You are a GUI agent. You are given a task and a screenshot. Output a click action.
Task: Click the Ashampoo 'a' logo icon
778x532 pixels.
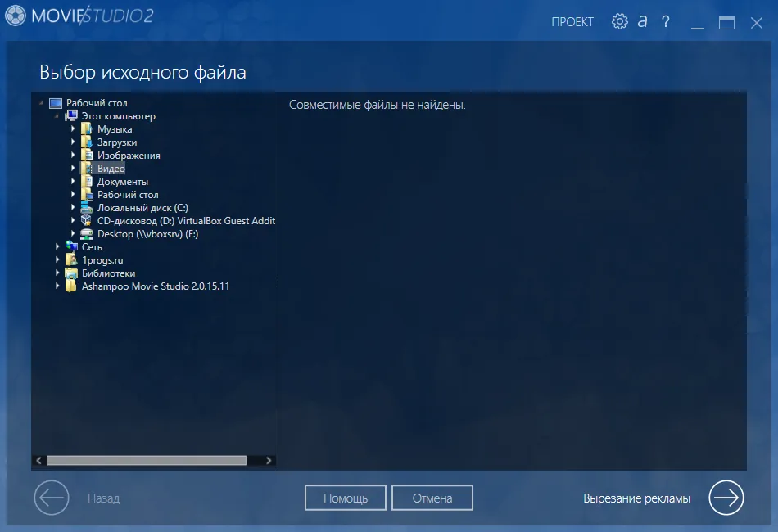(x=643, y=21)
